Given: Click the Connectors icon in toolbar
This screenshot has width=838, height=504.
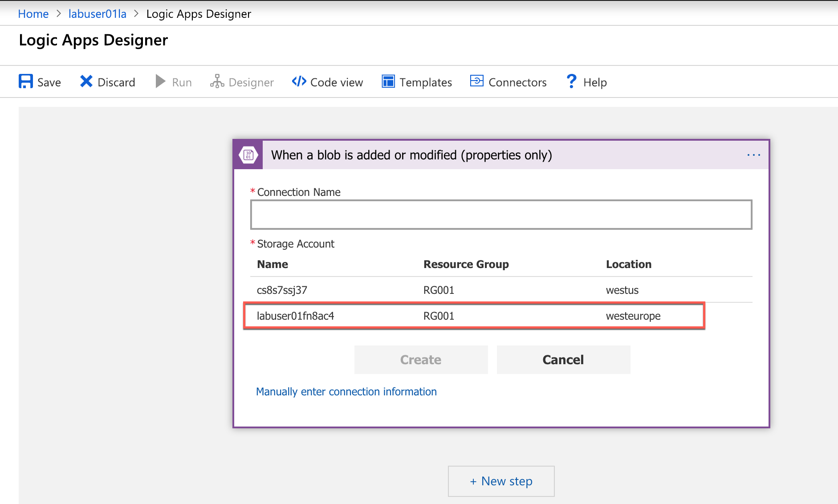Looking at the screenshot, I should coord(477,81).
